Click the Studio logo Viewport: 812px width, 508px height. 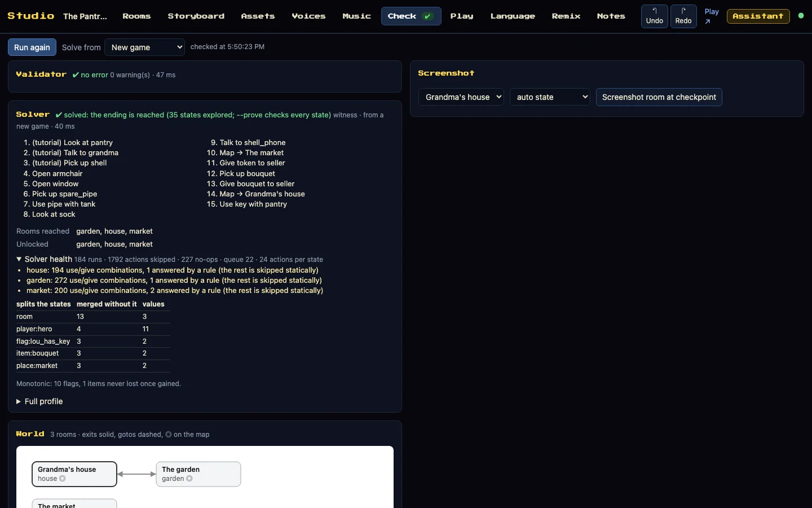[31, 16]
